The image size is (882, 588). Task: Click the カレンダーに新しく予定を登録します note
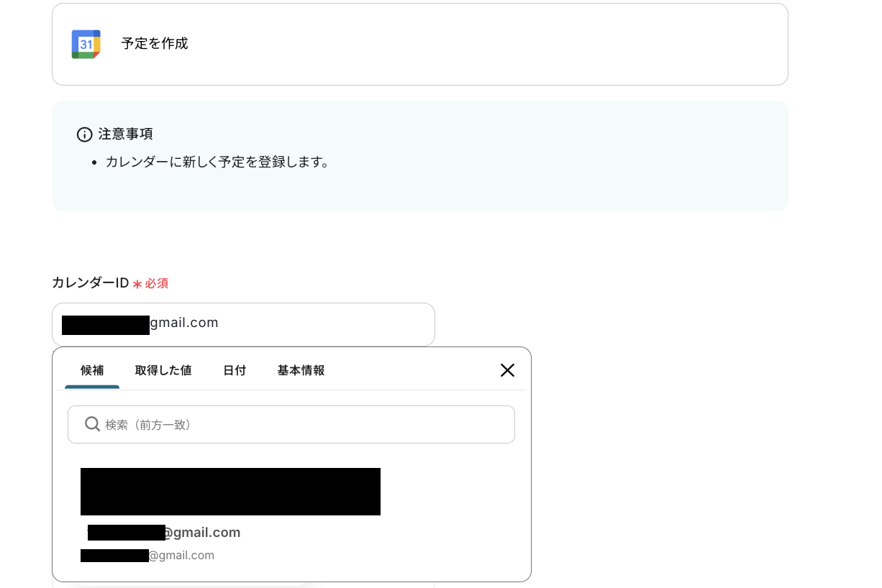[217, 162]
